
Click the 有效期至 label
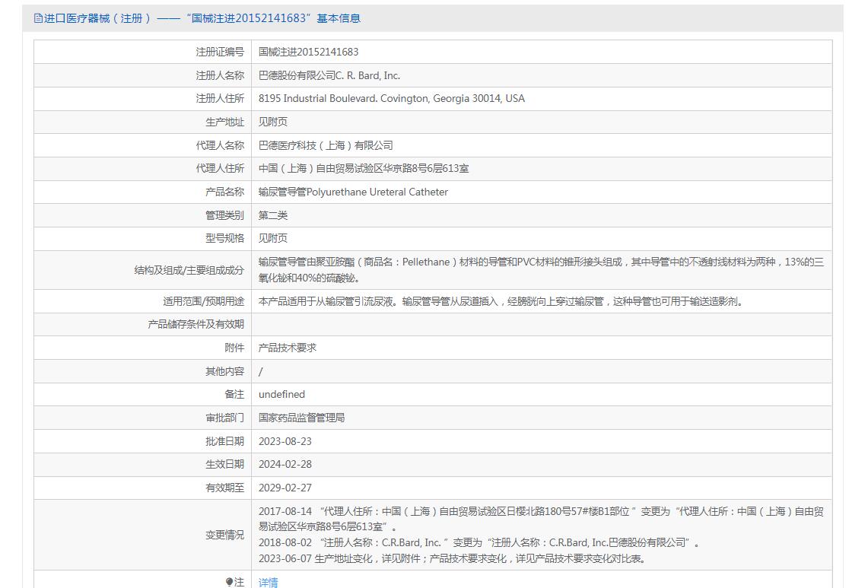click(x=224, y=488)
